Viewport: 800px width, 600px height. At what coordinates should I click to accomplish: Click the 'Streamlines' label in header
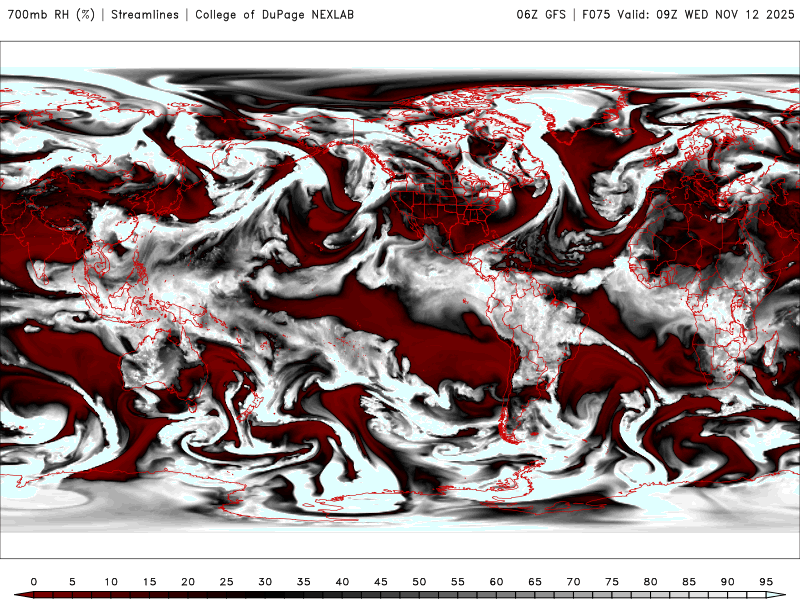[x=145, y=14]
